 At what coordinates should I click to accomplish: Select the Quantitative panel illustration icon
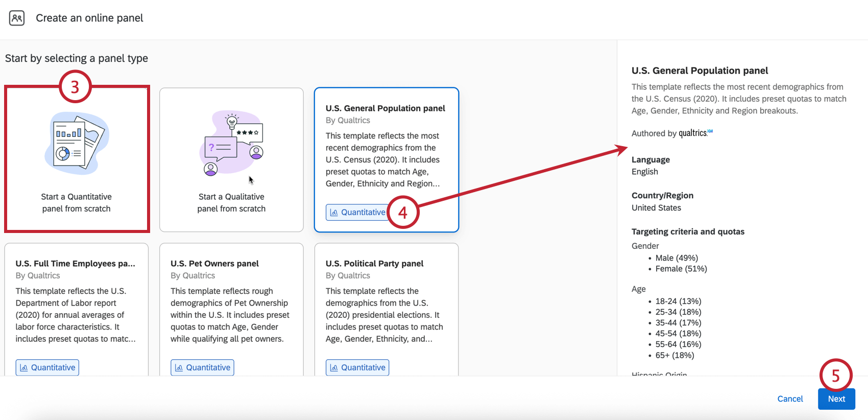77,144
